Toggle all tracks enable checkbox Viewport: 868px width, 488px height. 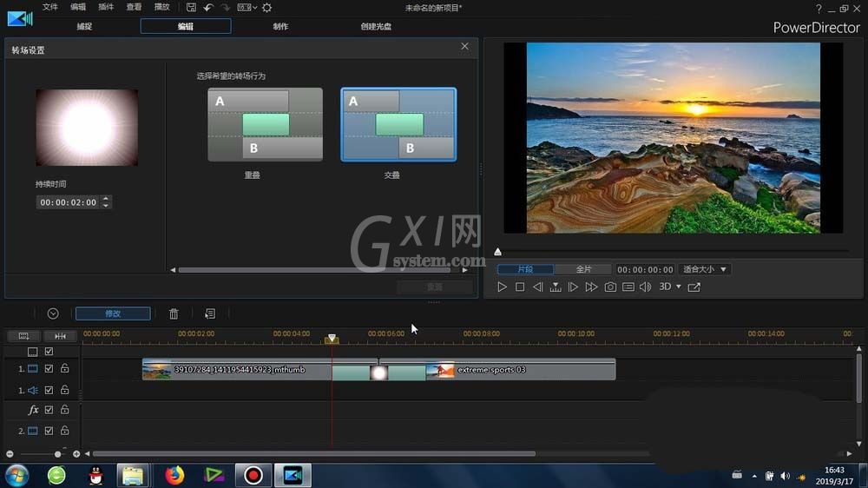(x=49, y=351)
